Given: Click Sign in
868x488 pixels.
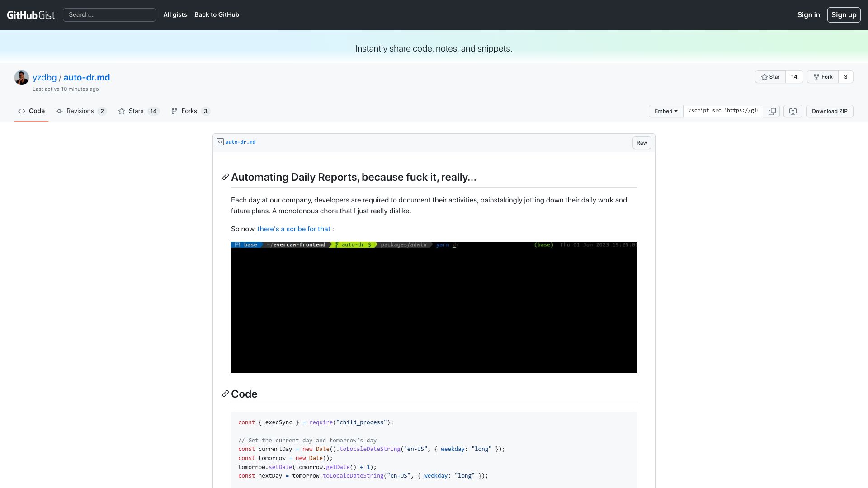Looking at the screenshot, I should [808, 15].
